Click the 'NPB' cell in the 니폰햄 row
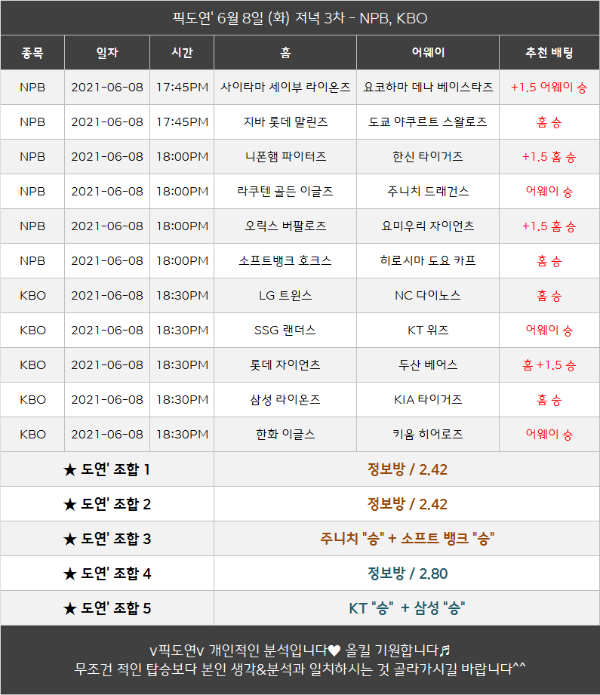600x695 pixels. click(x=32, y=156)
